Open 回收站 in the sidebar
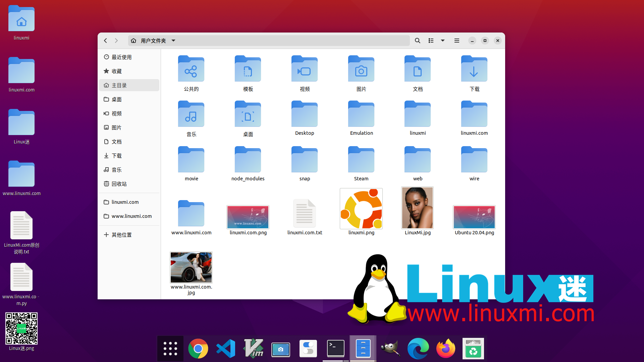Viewport: 644px width, 362px height. coord(129,184)
